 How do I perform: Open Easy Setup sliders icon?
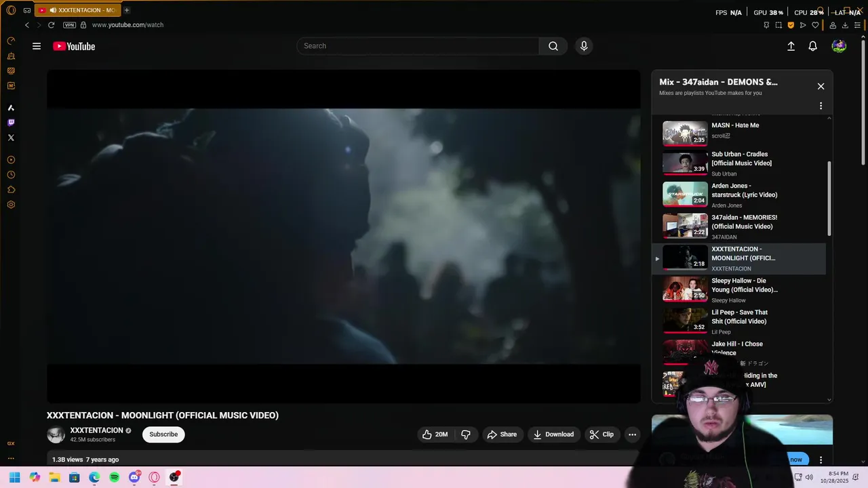point(857,25)
